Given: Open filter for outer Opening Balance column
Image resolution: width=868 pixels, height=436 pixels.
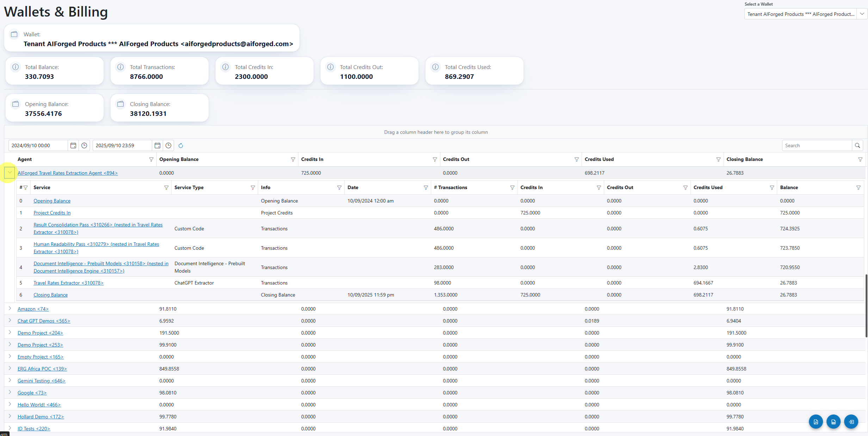Looking at the screenshot, I should click(293, 160).
